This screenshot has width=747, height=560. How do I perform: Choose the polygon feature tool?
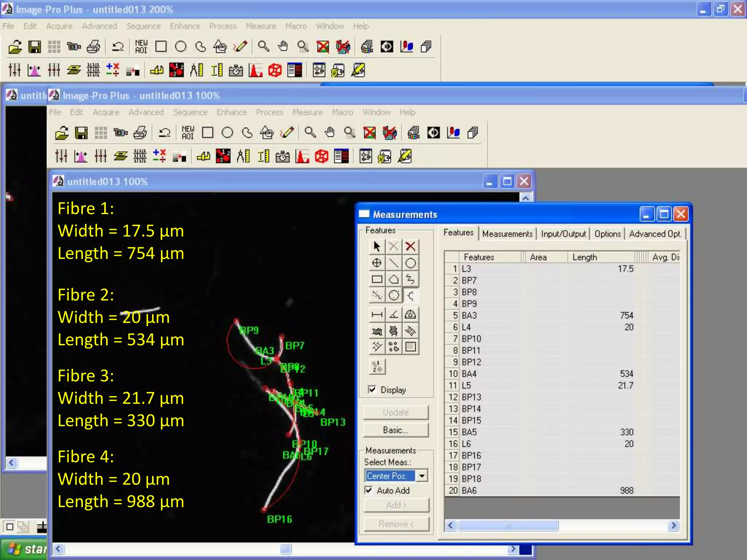pyautogui.click(x=394, y=279)
